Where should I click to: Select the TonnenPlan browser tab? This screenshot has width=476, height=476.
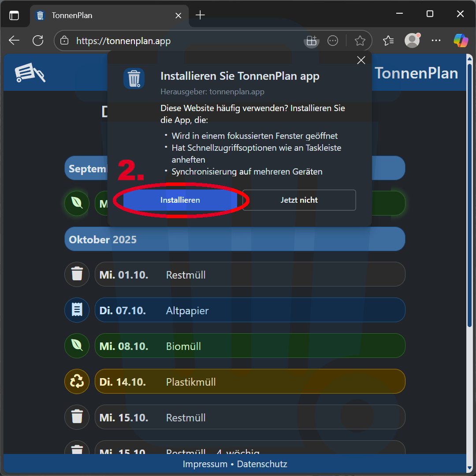point(106,15)
